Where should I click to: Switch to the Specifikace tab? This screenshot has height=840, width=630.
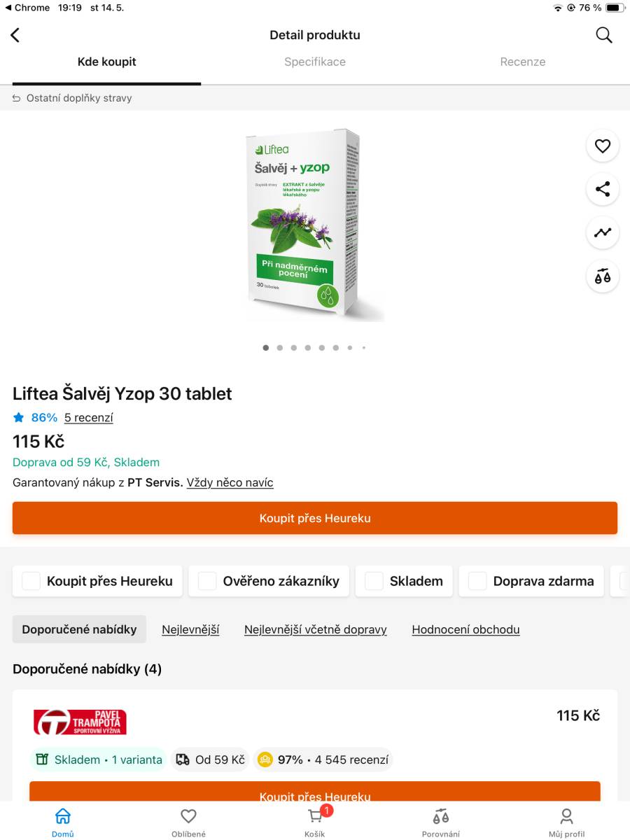(315, 62)
